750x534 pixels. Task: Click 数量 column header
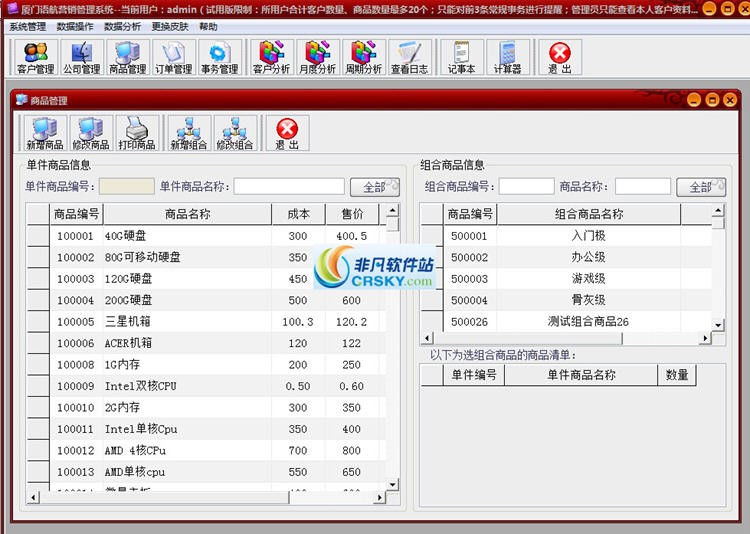point(677,375)
